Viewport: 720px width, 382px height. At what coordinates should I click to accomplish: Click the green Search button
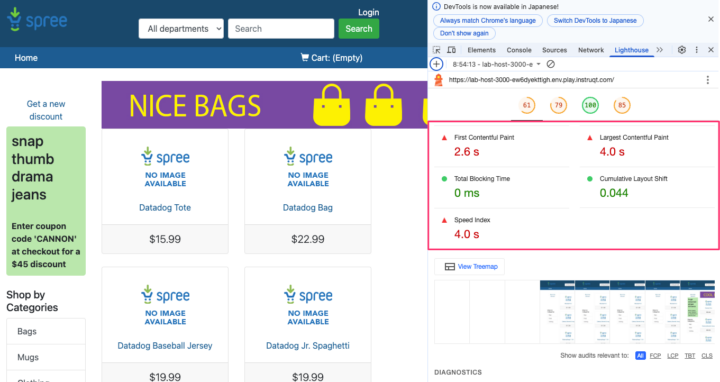(359, 28)
